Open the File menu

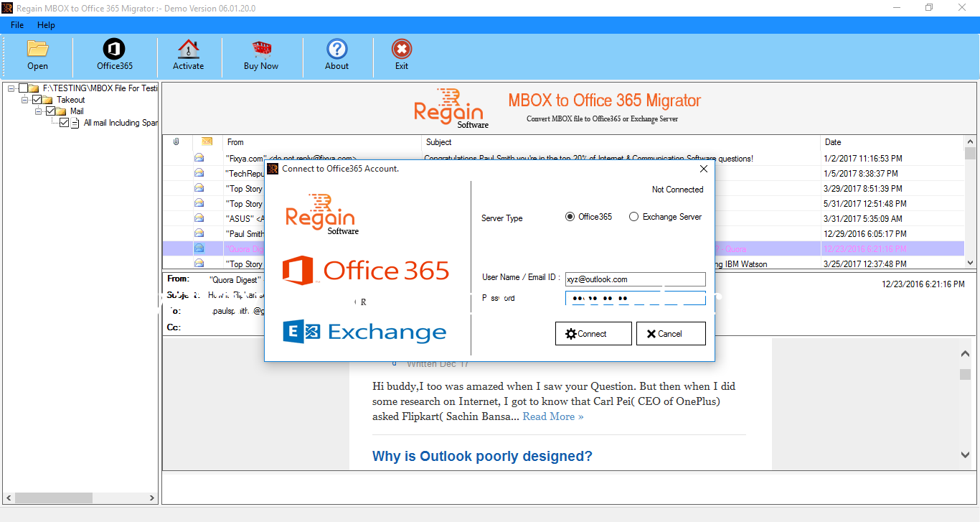coord(17,25)
